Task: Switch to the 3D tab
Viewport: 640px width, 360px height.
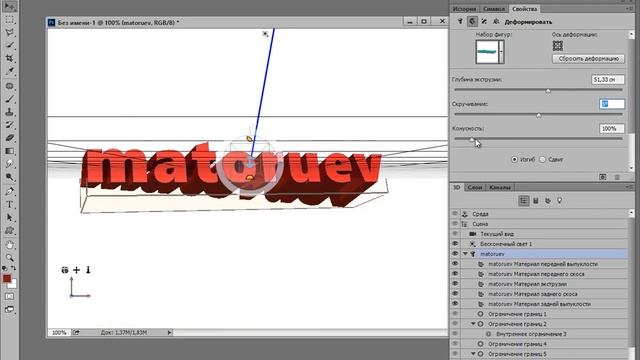Action: pos(457,187)
